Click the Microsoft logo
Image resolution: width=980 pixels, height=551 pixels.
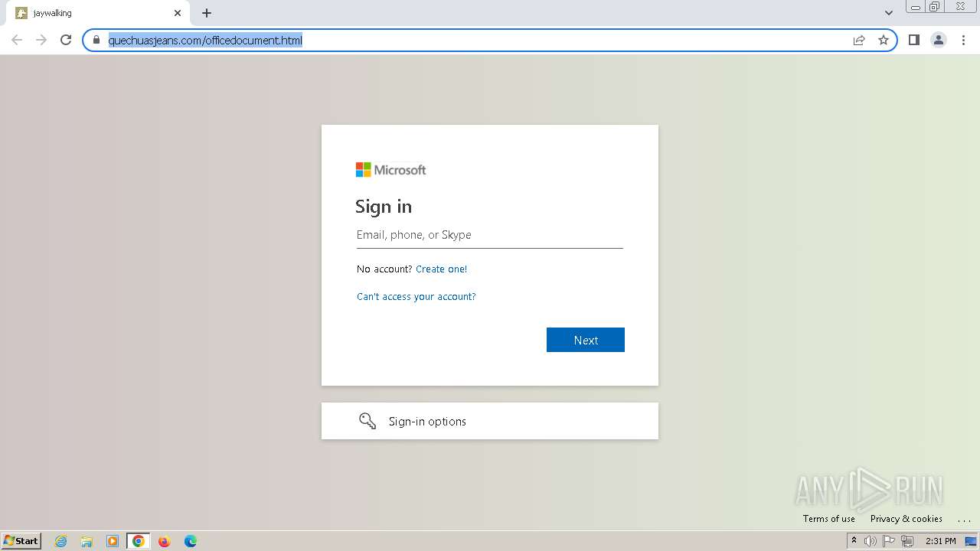pos(390,170)
